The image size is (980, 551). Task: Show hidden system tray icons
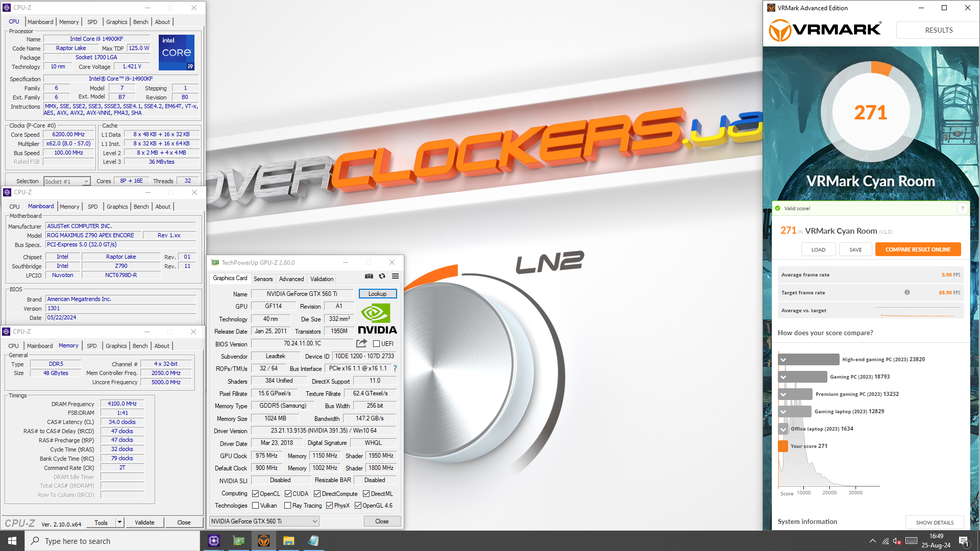pyautogui.click(x=872, y=541)
